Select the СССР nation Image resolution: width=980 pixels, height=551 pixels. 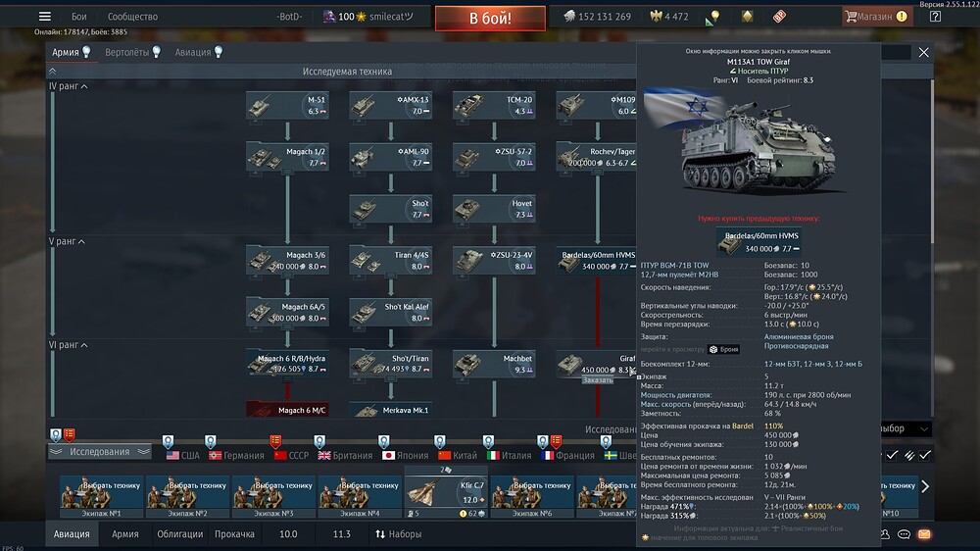click(291, 455)
